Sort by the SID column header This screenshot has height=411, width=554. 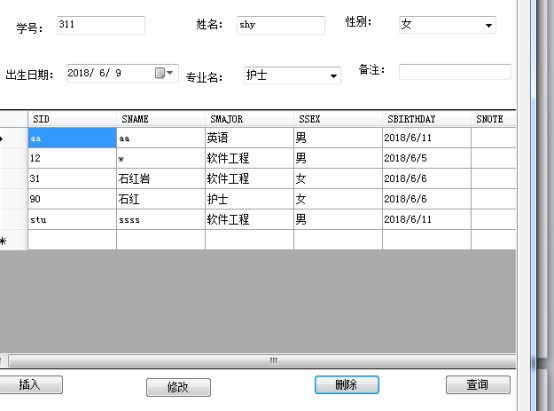coord(72,119)
